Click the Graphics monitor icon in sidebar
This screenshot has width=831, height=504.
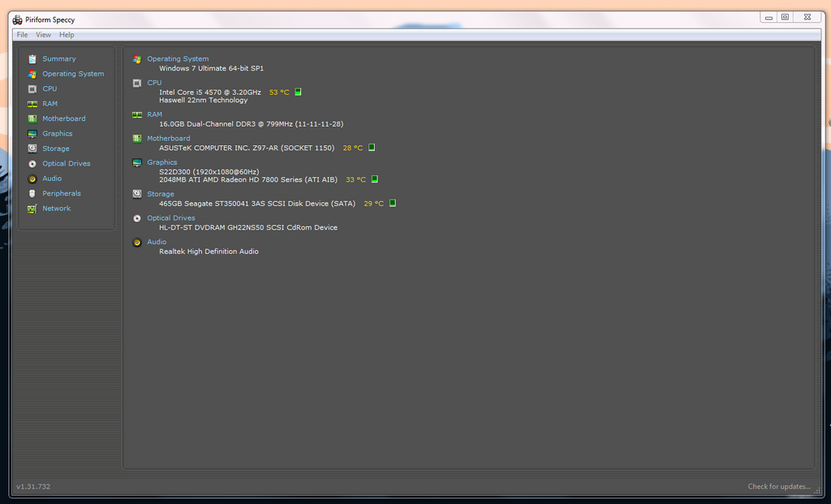(x=32, y=134)
